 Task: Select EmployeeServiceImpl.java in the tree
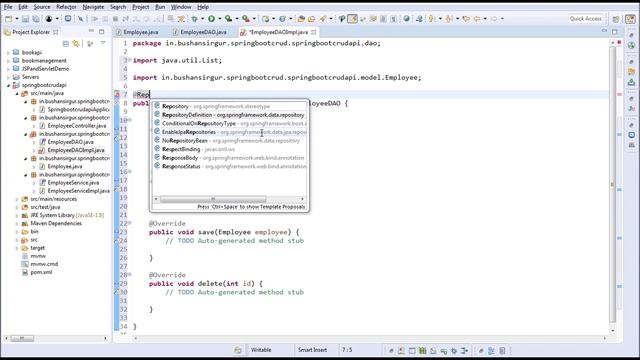pyautogui.click(x=78, y=191)
